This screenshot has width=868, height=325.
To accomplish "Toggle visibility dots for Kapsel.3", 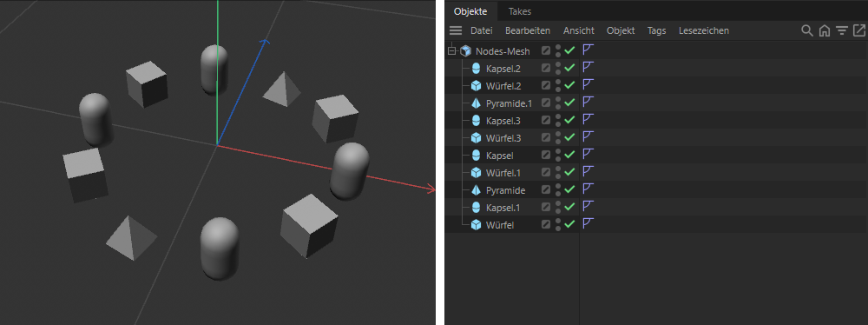I will click(x=558, y=120).
